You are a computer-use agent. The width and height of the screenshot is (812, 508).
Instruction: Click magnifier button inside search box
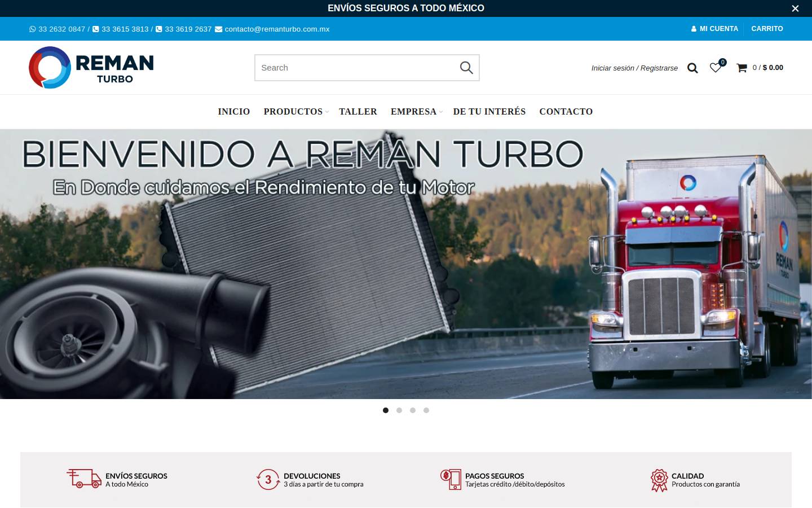[466, 68]
